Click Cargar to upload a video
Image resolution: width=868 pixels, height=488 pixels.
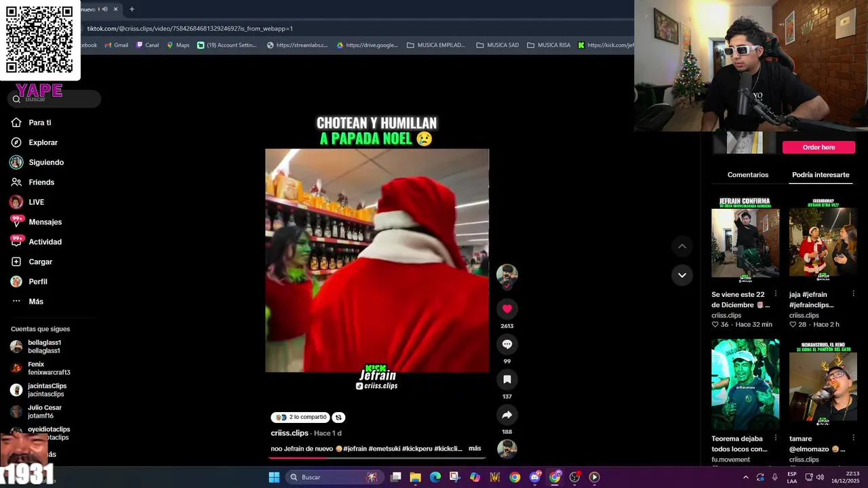pyautogui.click(x=32, y=262)
